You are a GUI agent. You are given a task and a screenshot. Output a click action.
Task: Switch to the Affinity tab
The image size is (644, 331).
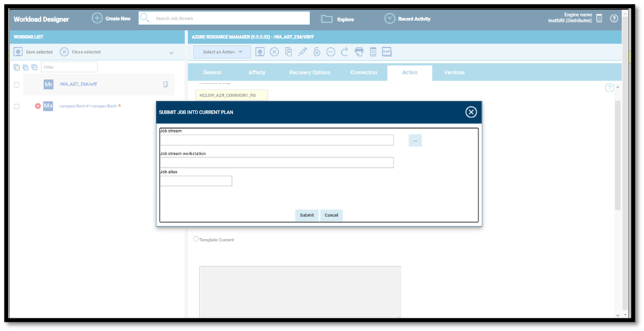coord(256,72)
